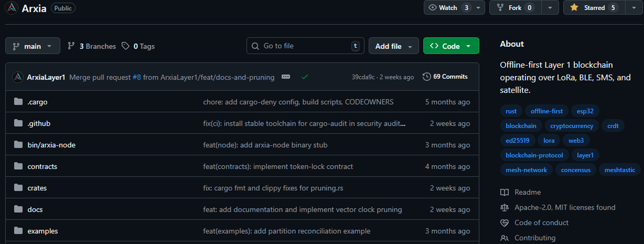Screen dimensions: 644x244
Task: Open pull request #8 link
Action: (136, 77)
